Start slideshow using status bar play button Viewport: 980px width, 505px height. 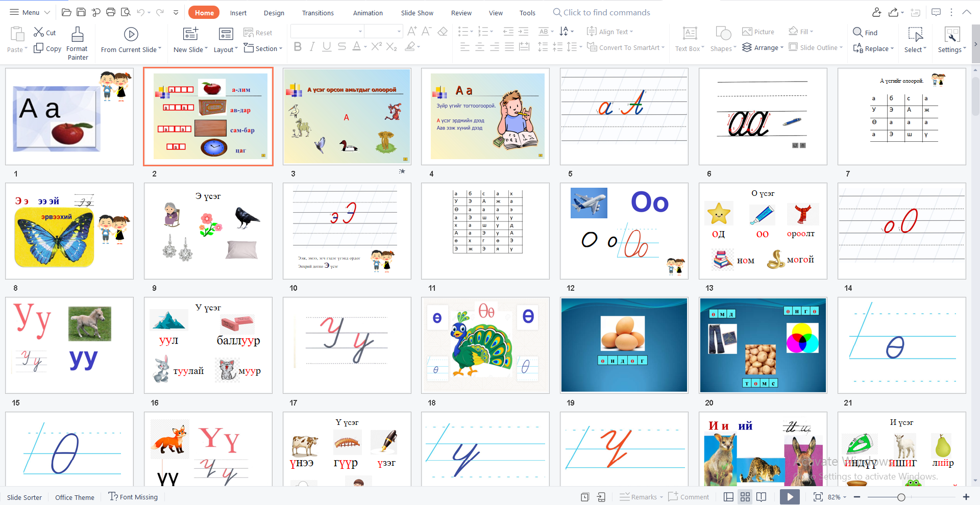coord(790,497)
